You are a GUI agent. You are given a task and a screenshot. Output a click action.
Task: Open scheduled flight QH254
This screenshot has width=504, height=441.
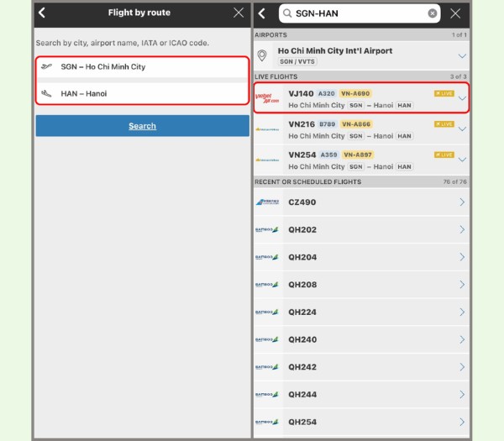361,422
